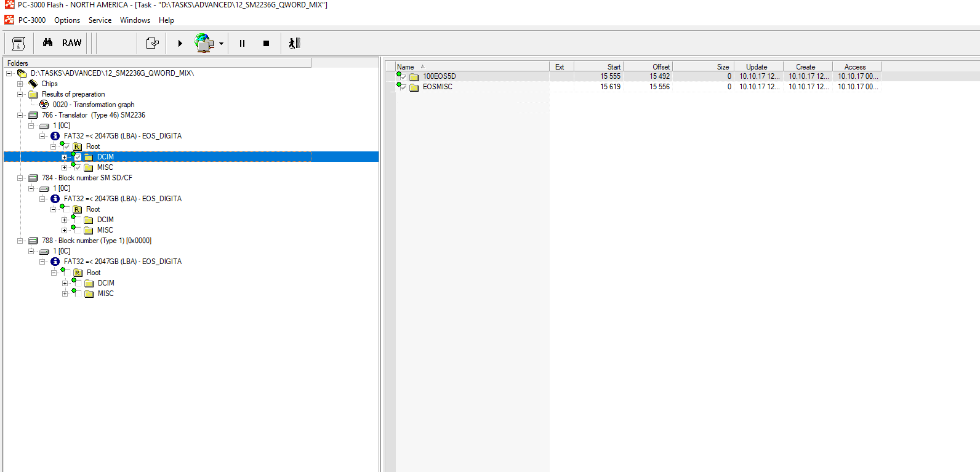The image size is (980, 472).
Task: Sort file list by Access column
Action: (857, 66)
